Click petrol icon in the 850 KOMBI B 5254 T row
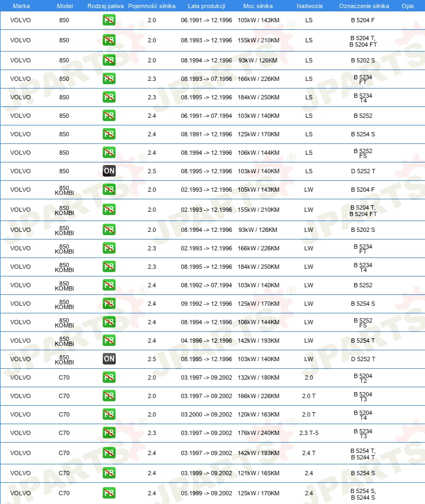 (x=109, y=341)
